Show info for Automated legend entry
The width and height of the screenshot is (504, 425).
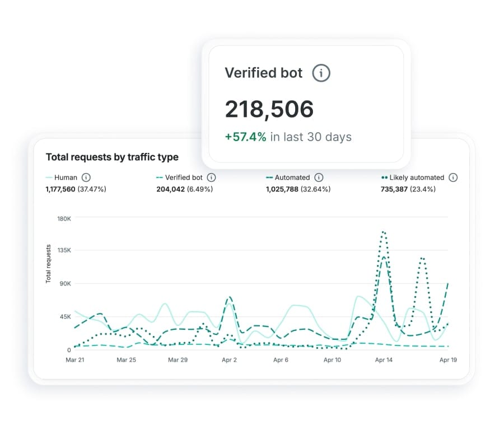coord(319,178)
